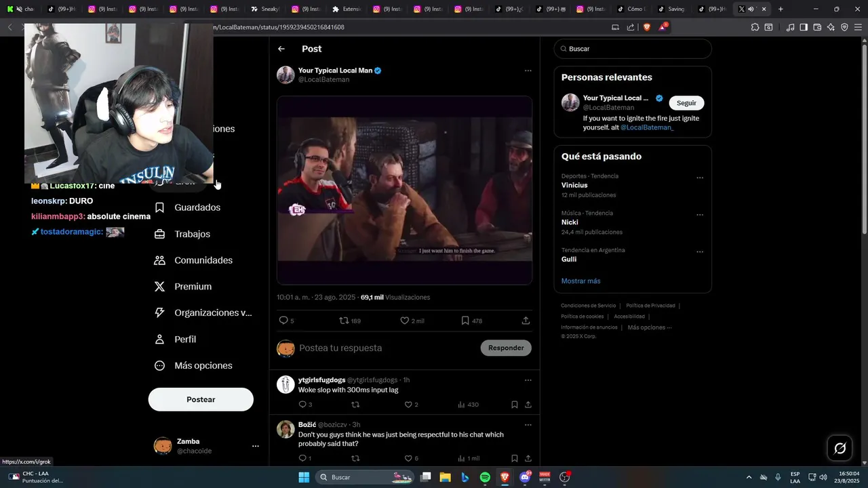Open Brave Wallet icon

(817, 27)
